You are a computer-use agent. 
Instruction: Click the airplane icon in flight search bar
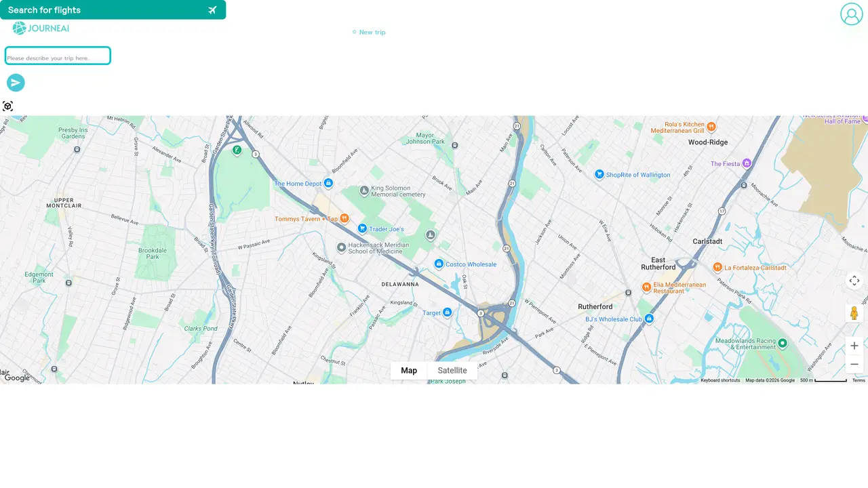[x=212, y=10]
